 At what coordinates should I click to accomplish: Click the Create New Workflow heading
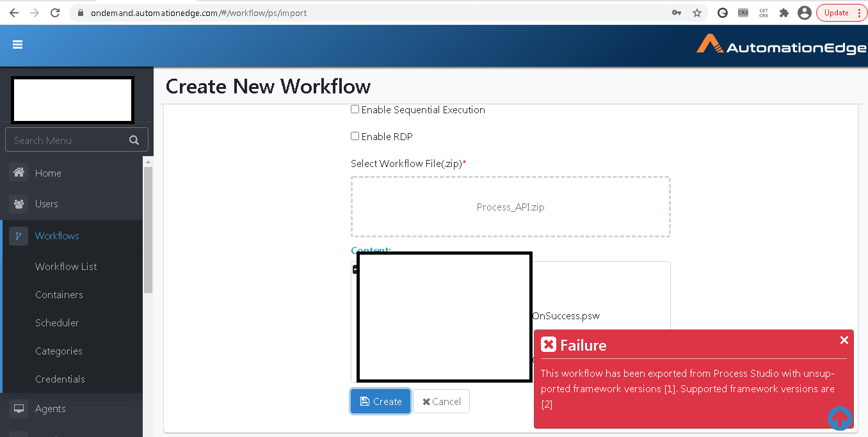[268, 86]
